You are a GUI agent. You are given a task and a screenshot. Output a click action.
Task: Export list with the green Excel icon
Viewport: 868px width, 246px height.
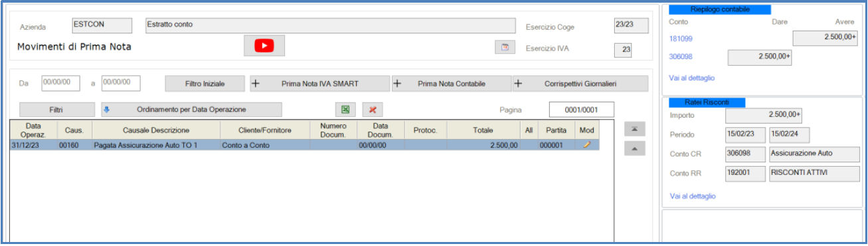(x=345, y=110)
